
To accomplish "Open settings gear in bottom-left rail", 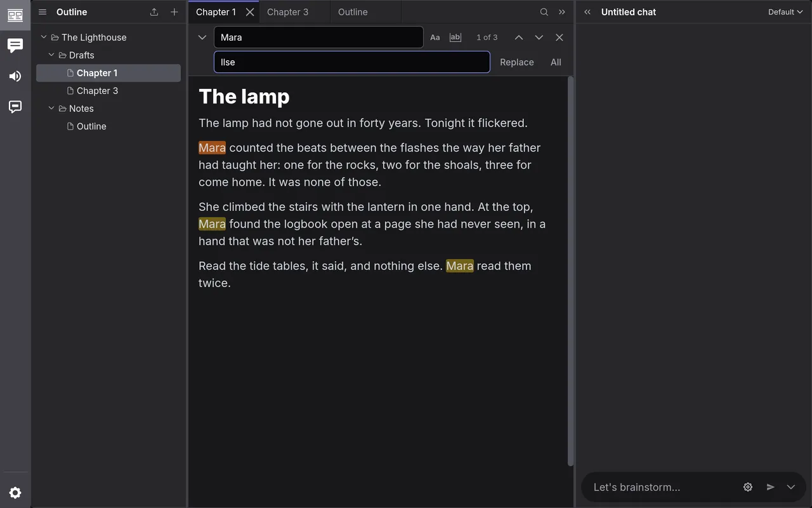I will pyautogui.click(x=15, y=493).
